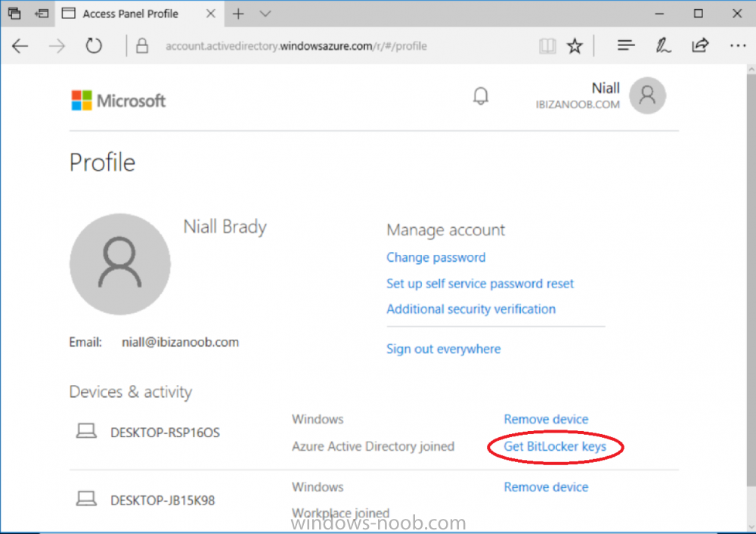
Task: Select the DESKTOP-RSP16OS device name
Action: pos(165,432)
